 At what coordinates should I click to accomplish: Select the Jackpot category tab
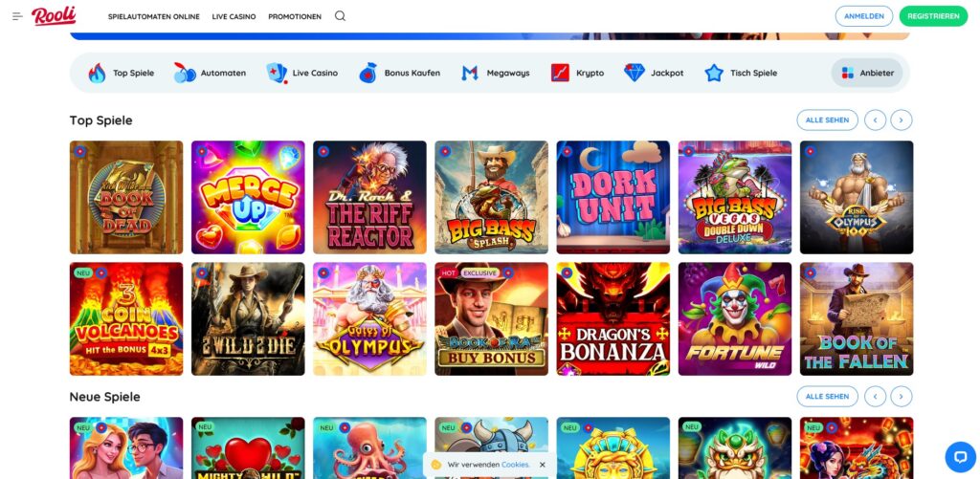click(654, 73)
